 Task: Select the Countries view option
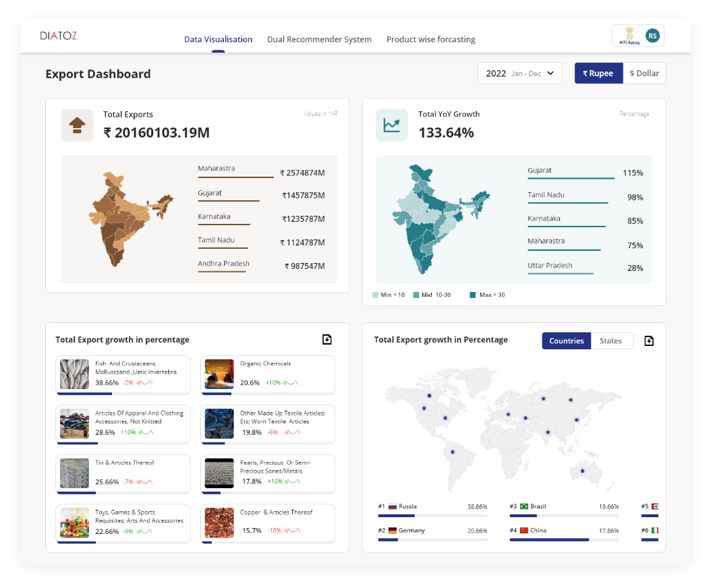point(566,341)
